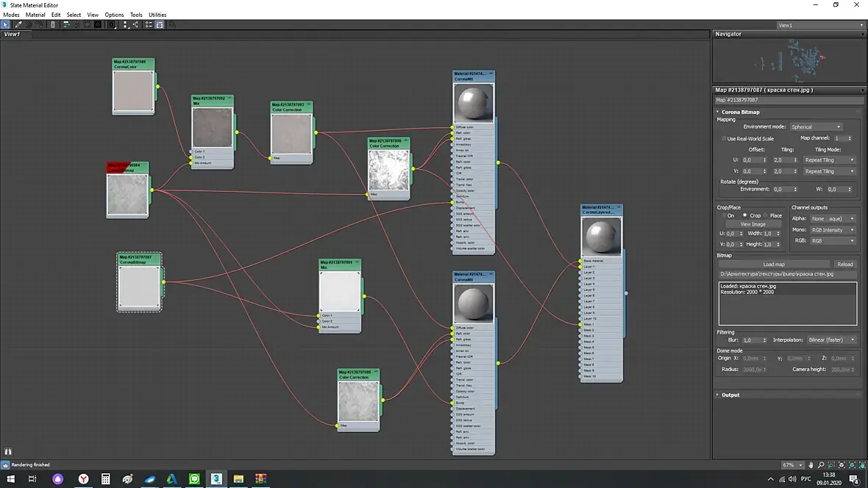Click the CoronaColor node thumbnail
868x488 pixels.
pos(133,91)
